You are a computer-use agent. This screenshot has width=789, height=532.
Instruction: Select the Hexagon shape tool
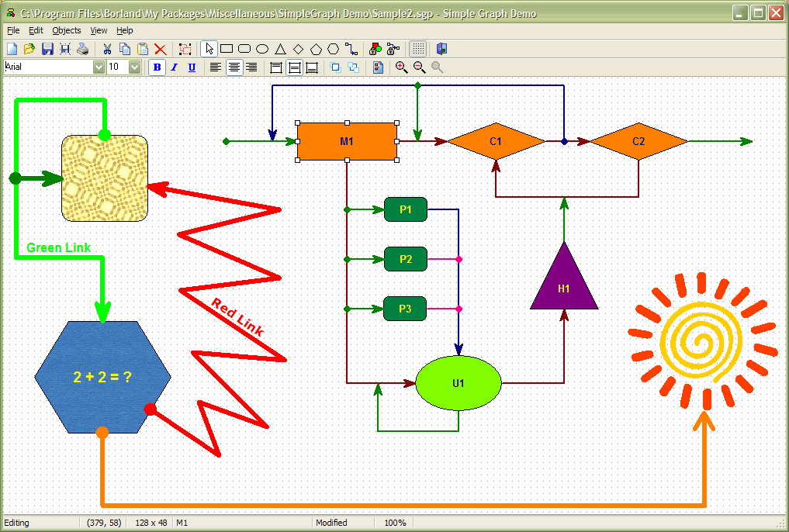[333, 49]
